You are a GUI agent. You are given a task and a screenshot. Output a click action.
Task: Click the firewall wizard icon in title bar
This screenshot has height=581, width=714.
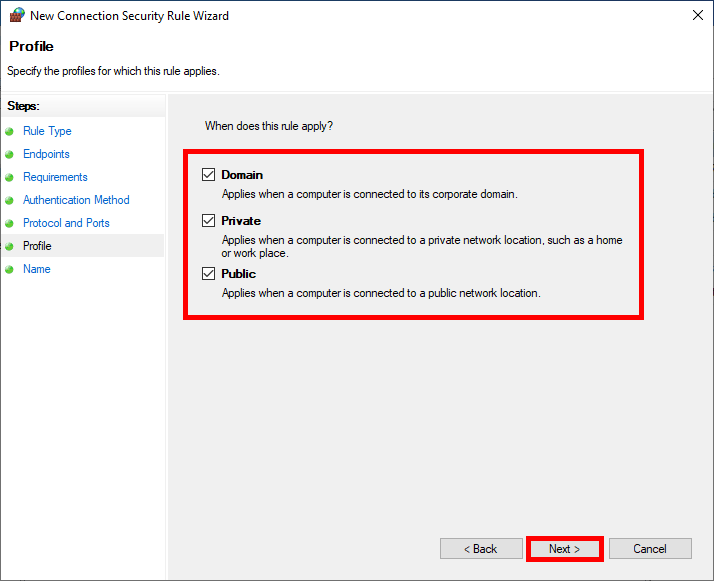17,16
